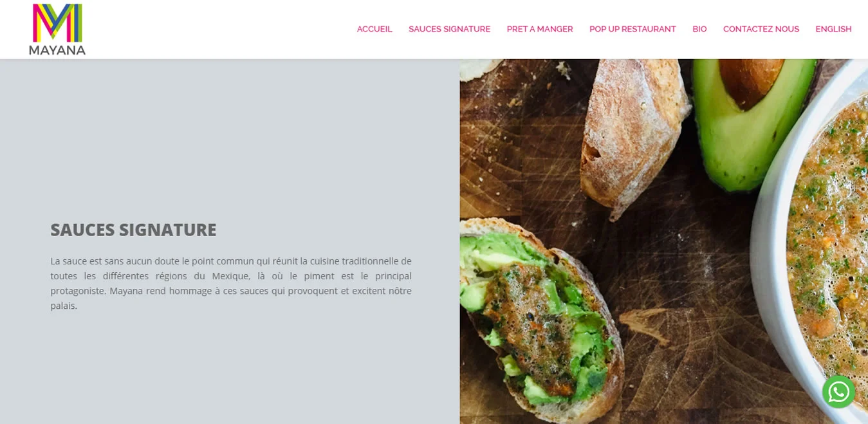Viewport: 868px width, 424px height.
Task: Click the word Mayana in the paragraph
Action: (126, 291)
